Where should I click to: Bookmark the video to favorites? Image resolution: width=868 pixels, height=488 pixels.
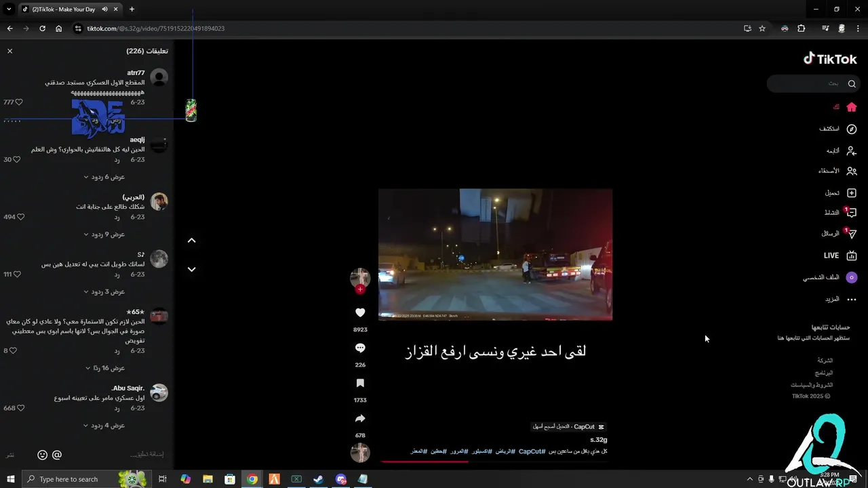pos(360,384)
